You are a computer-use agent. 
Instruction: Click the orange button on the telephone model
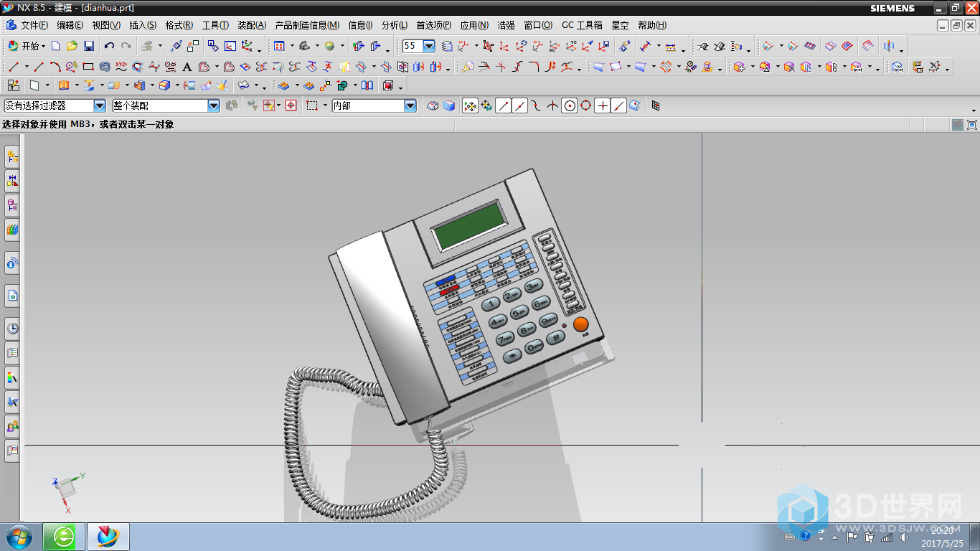[x=580, y=324]
